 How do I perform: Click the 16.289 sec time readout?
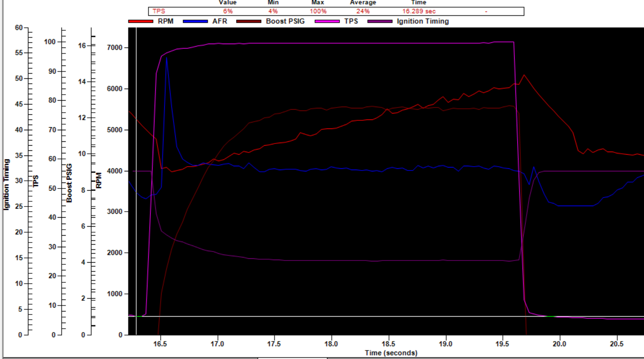419,12
